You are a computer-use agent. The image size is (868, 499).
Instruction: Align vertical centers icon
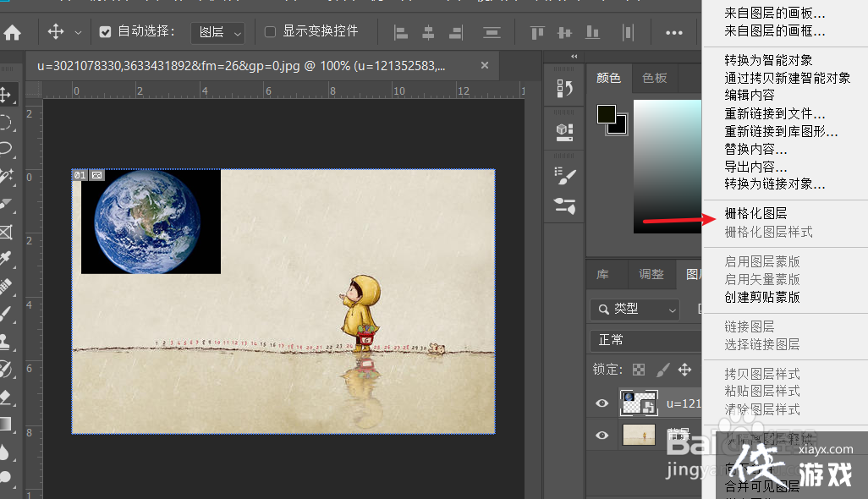[564, 33]
